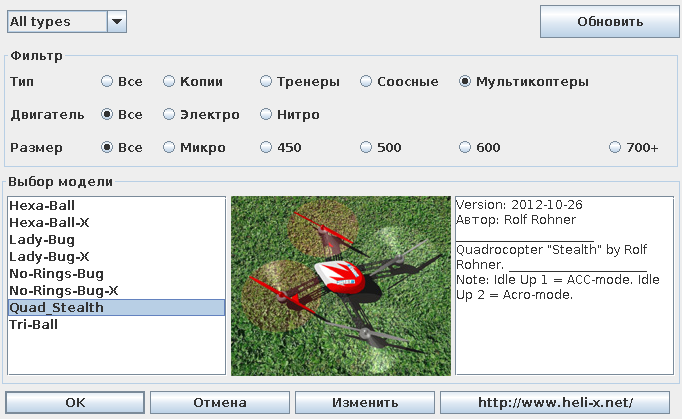Select Lady-Bug-X in the model list
Image resolution: width=682 pixels, height=419 pixels.
click(117, 256)
